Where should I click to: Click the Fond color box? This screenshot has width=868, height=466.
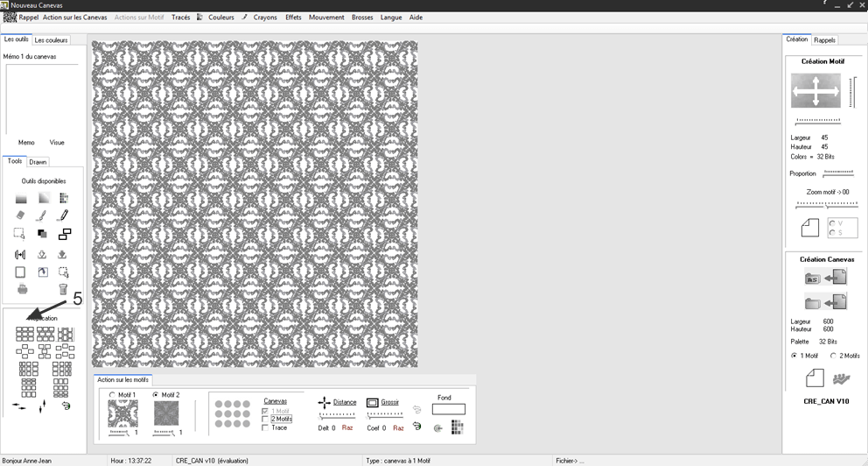[448, 409]
